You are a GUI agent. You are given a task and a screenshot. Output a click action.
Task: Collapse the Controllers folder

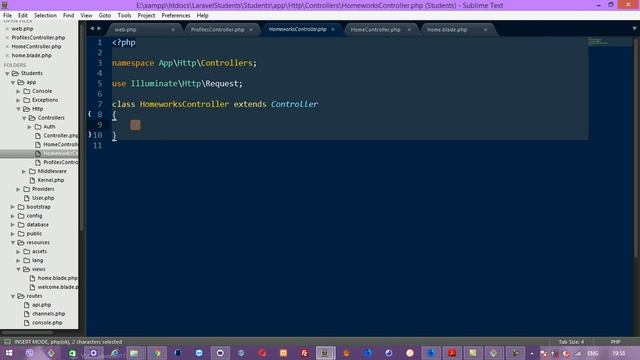[x=24, y=118]
